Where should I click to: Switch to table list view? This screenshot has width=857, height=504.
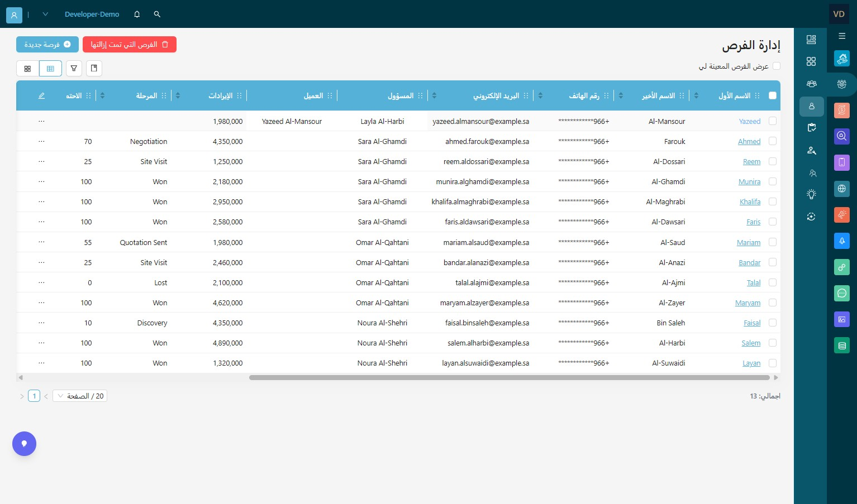(50, 68)
